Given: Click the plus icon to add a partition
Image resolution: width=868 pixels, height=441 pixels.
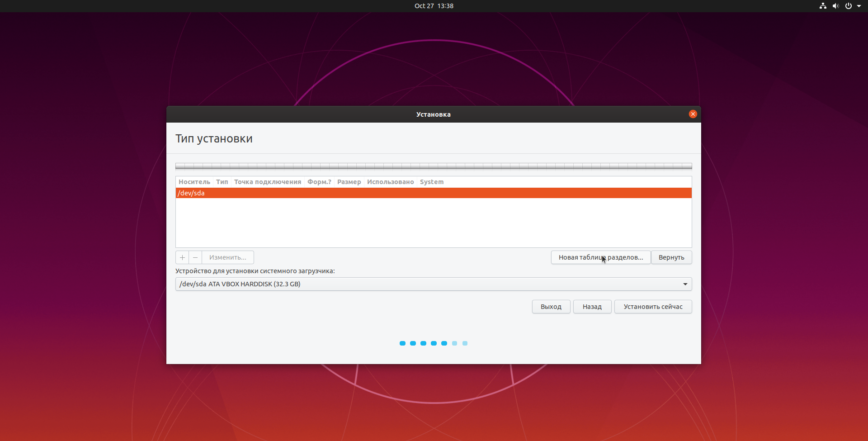Looking at the screenshot, I should pyautogui.click(x=182, y=257).
